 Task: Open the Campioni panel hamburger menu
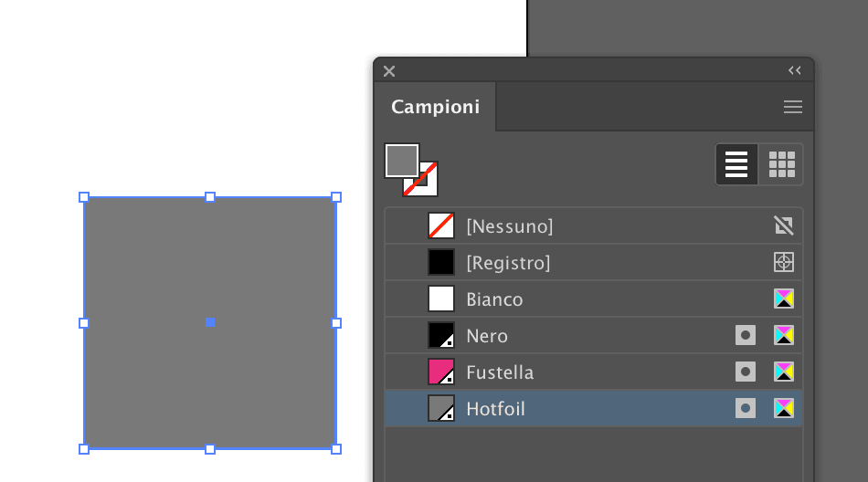(x=793, y=107)
